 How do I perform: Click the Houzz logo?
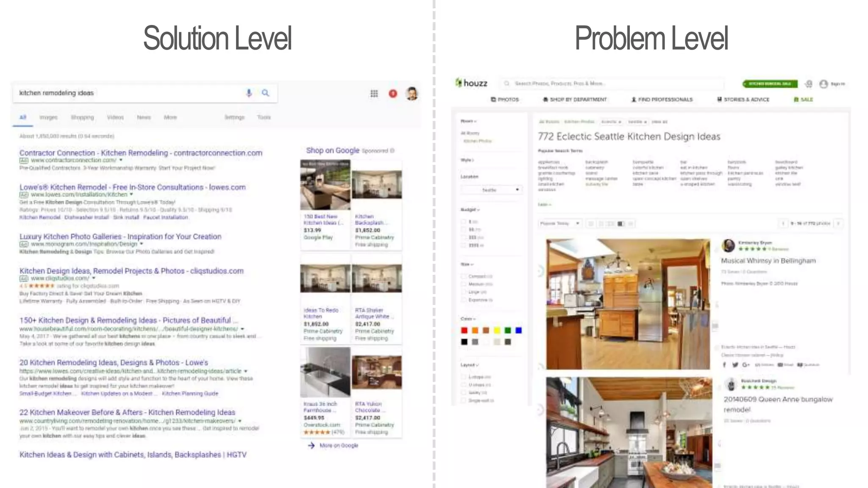click(x=471, y=83)
